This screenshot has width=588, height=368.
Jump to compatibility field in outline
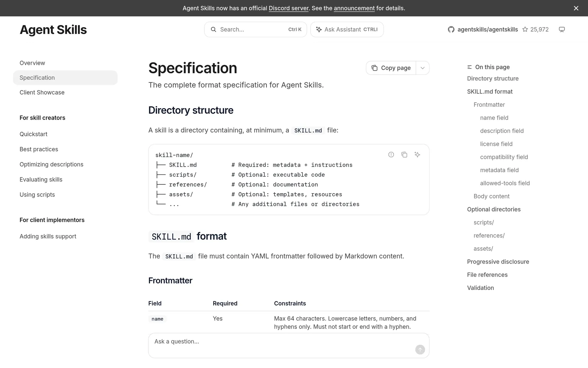pyautogui.click(x=504, y=157)
